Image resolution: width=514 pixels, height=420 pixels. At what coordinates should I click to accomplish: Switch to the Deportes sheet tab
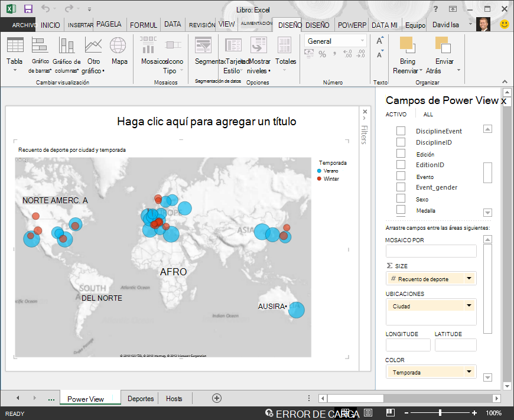[141, 398]
